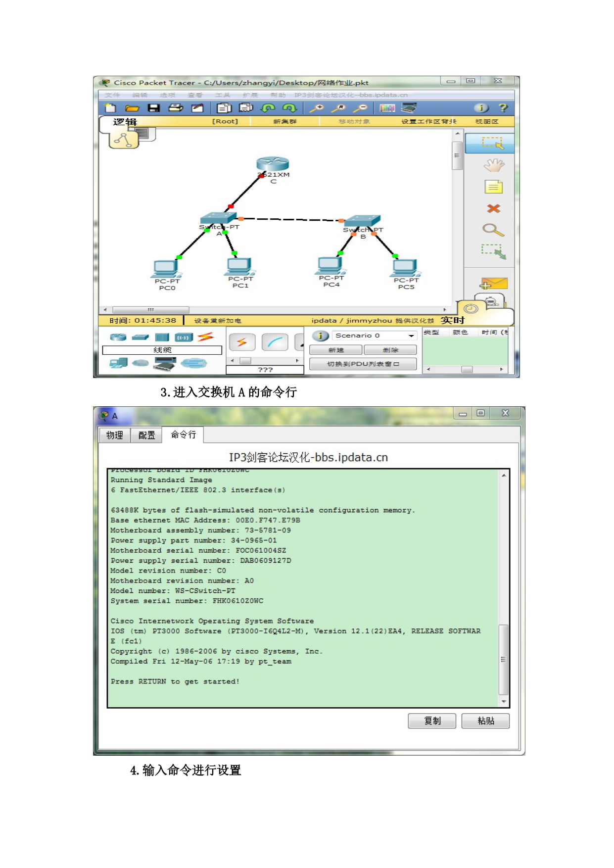The width and height of the screenshot is (614, 868).
Task: Click the PC5 computer on the workspace
Action: point(405,268)
